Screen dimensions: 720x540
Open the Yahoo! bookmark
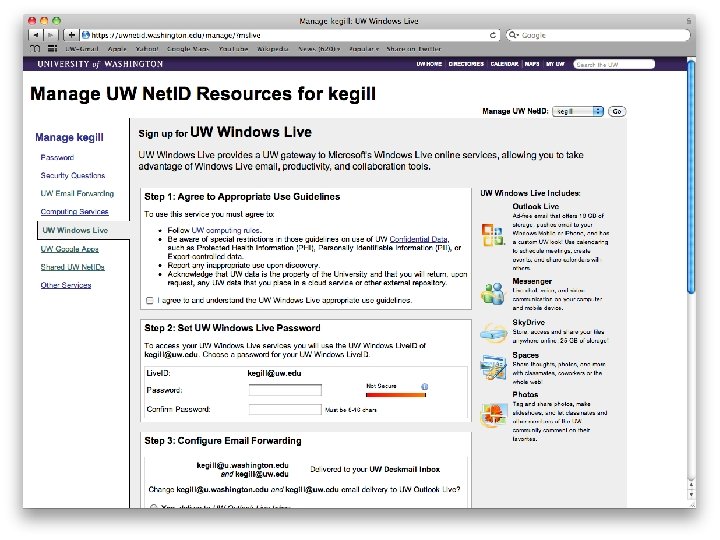tap(146, 49)
